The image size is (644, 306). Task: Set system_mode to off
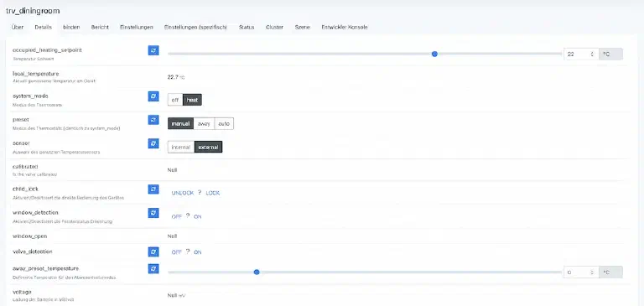point(175,100)
